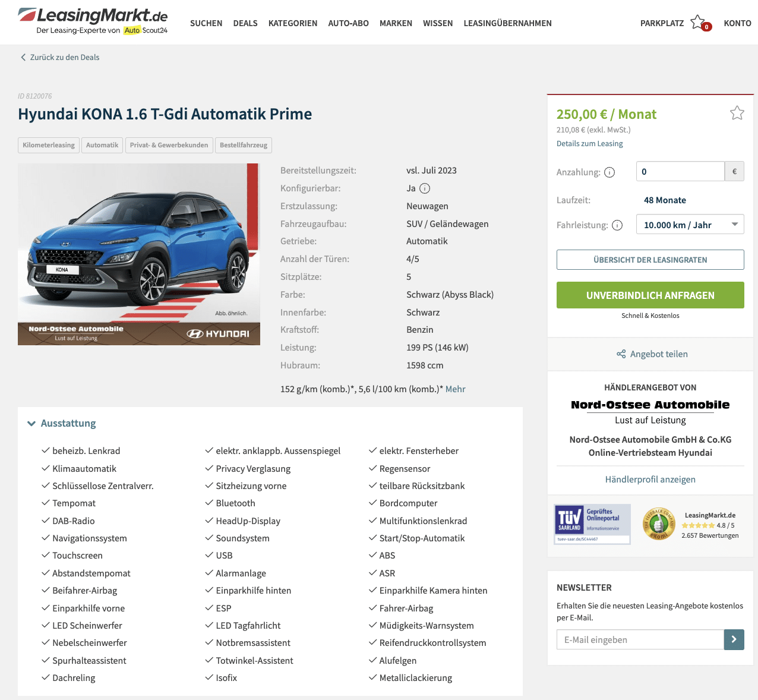Submit newsletter email arrow button
Image resolution: width=758 pixels, height=700 pixels.
click(x=734, y=639)
